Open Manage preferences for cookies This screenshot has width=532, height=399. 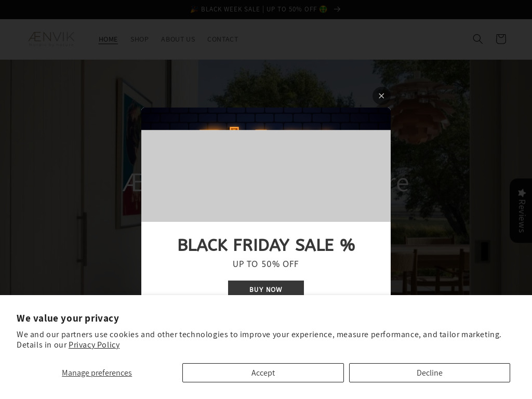coord(97,373)
